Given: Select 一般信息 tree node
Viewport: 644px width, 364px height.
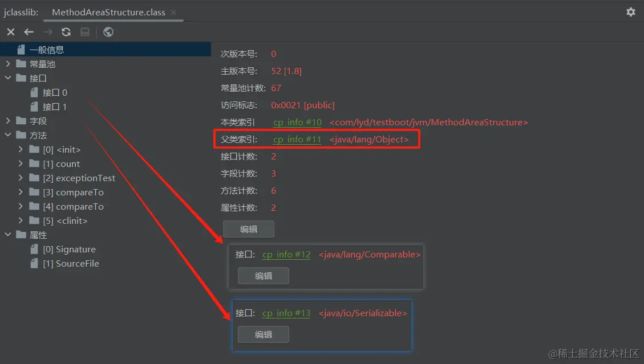Looking at the screenshot, I should tap(106, 50).
